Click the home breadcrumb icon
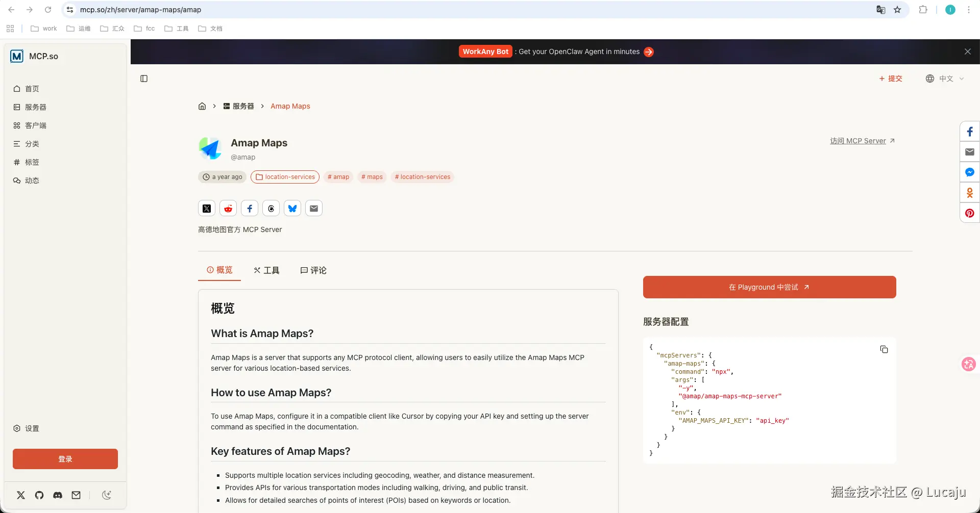This screenshot has width=980, height=513. (202, 106)
